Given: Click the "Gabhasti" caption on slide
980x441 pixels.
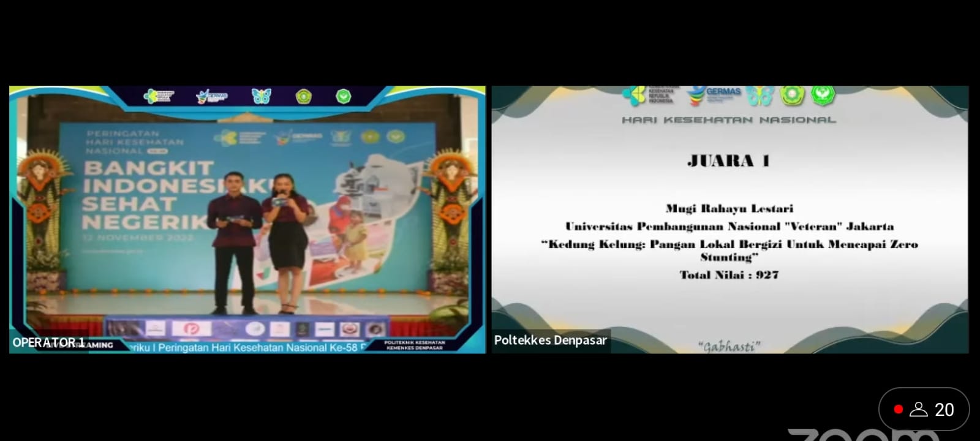Looking at the screenshot, I should (x=729, y=347).
